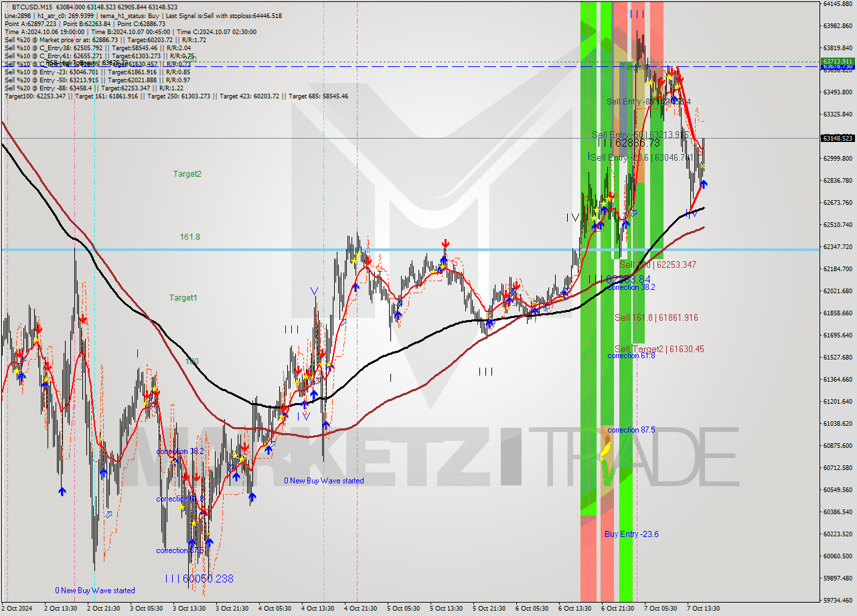The height and width of the screenshot is (616, 857).
Task: Click 'correction 61.8' below Sell Target2 label
Action: click(631, 356)
